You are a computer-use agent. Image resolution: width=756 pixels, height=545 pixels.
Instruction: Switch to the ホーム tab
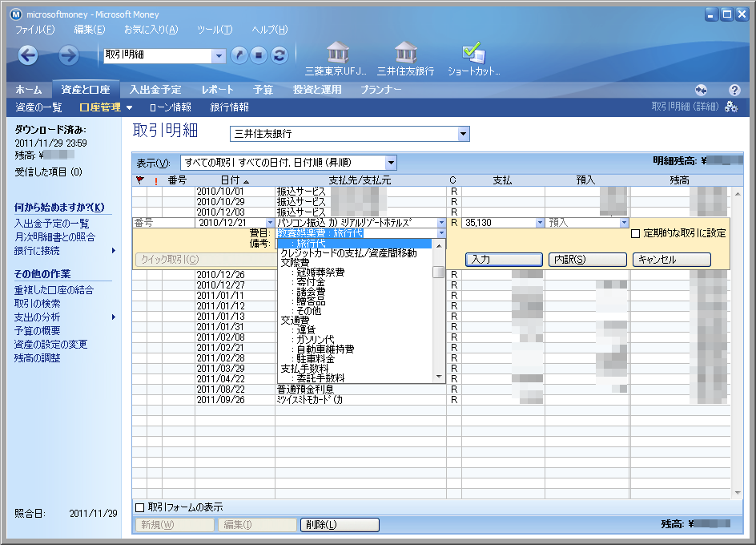(29, 90)
